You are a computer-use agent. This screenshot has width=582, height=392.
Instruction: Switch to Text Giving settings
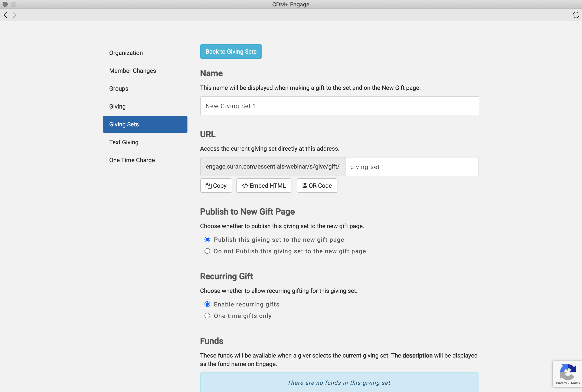(124, 142)
